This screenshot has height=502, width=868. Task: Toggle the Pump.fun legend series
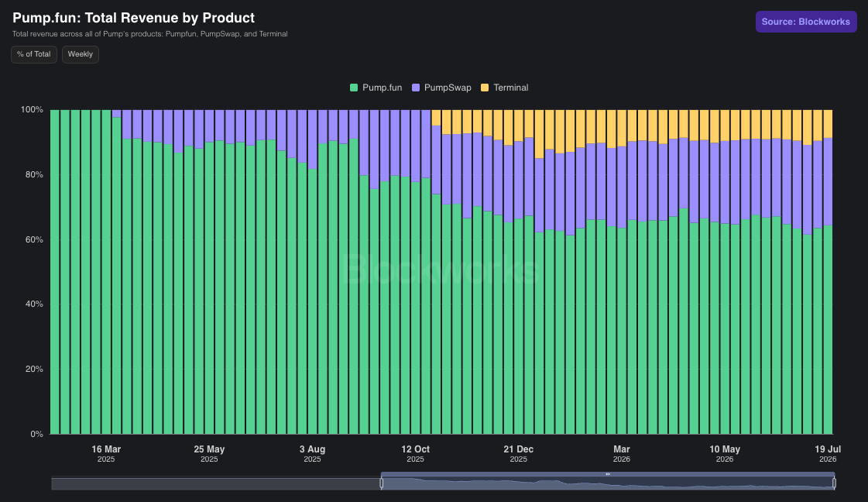tap(376, 88)
